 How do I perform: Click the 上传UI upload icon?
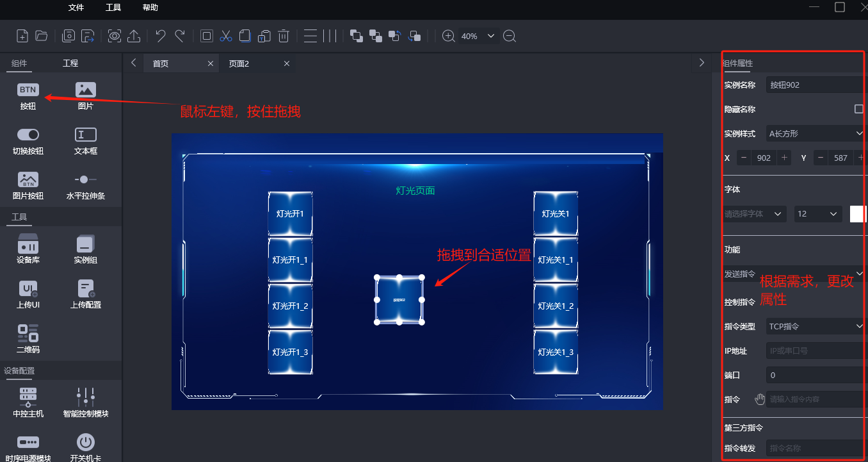[28, 289]
